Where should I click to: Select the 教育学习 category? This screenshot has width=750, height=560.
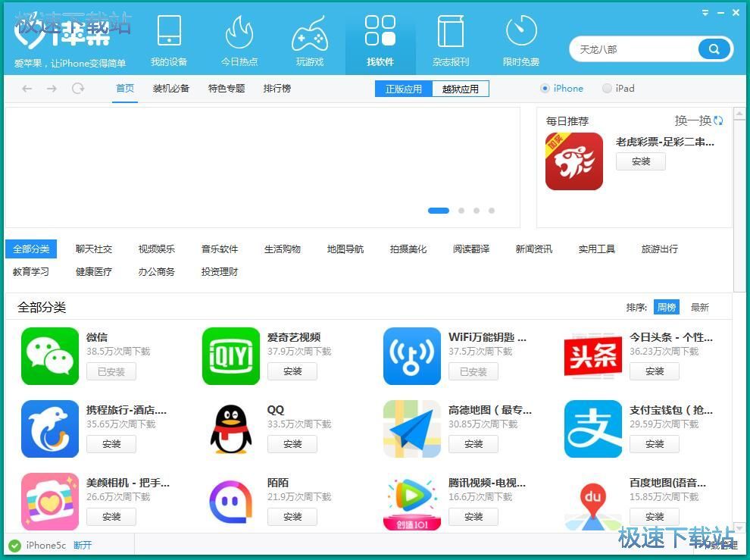(x=31, y=272)
